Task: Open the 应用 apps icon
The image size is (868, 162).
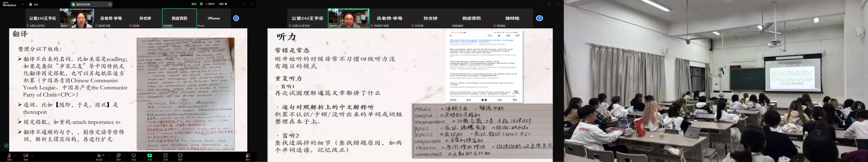Action: [165, 156]
